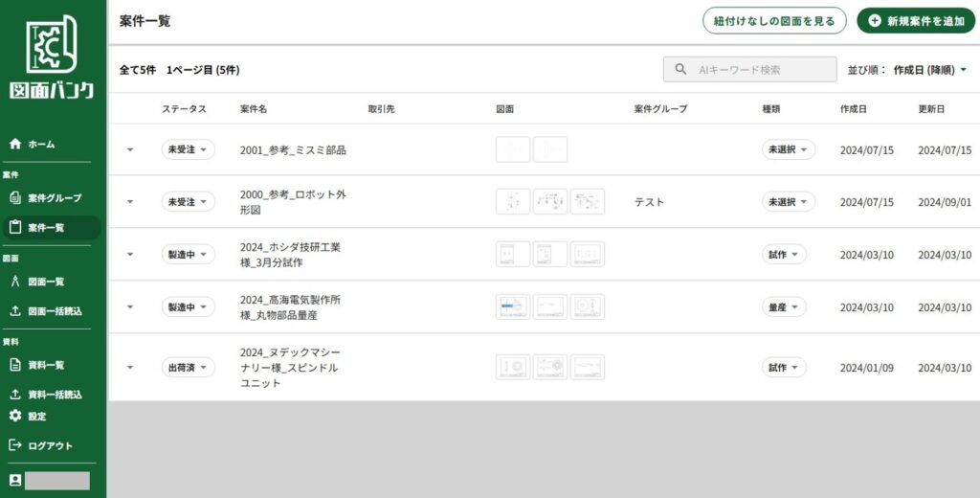
Task: Select the 図面一覧 compass icon
Action: (15, 282)
